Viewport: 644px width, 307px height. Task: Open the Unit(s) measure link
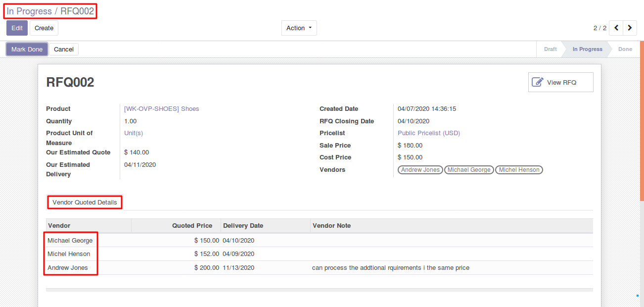point(134,133)
